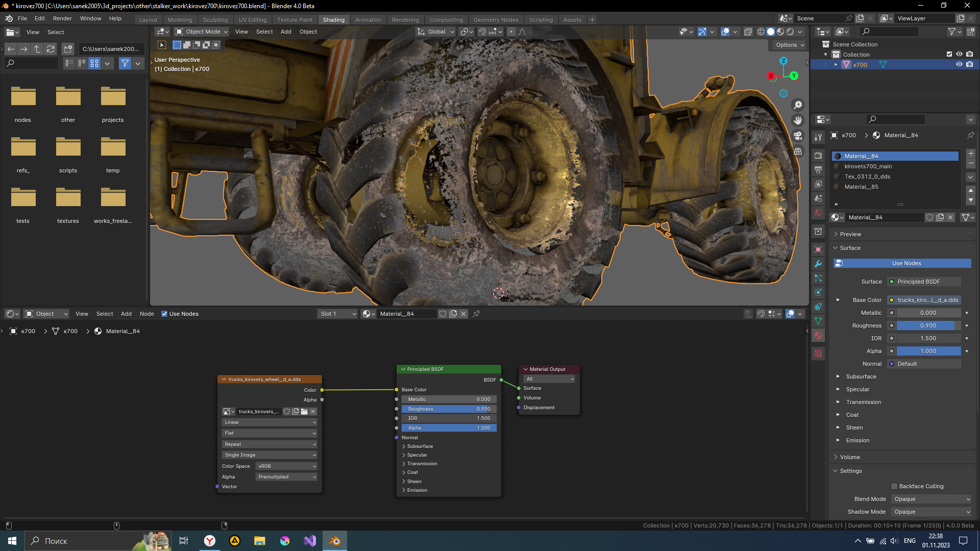Open Blend Mode dropdown
The height and width of the screenshot is (551, 980).
pyautogui.click(x=932, y=499)
